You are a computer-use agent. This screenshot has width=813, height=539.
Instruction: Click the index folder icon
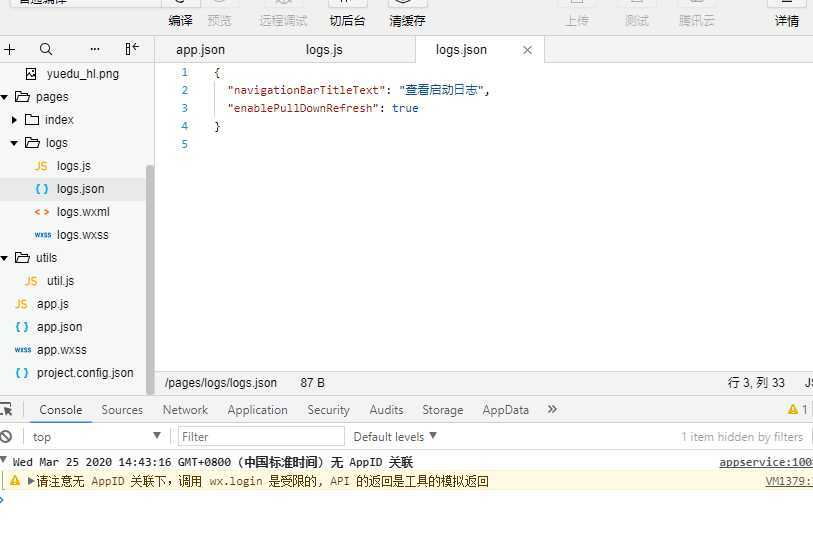[x=32, y=120]
